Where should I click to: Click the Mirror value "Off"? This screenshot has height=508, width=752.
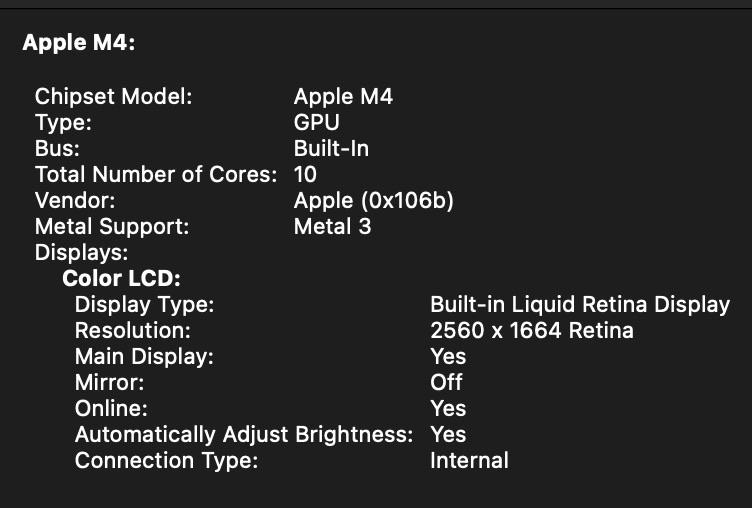point(446,383)
